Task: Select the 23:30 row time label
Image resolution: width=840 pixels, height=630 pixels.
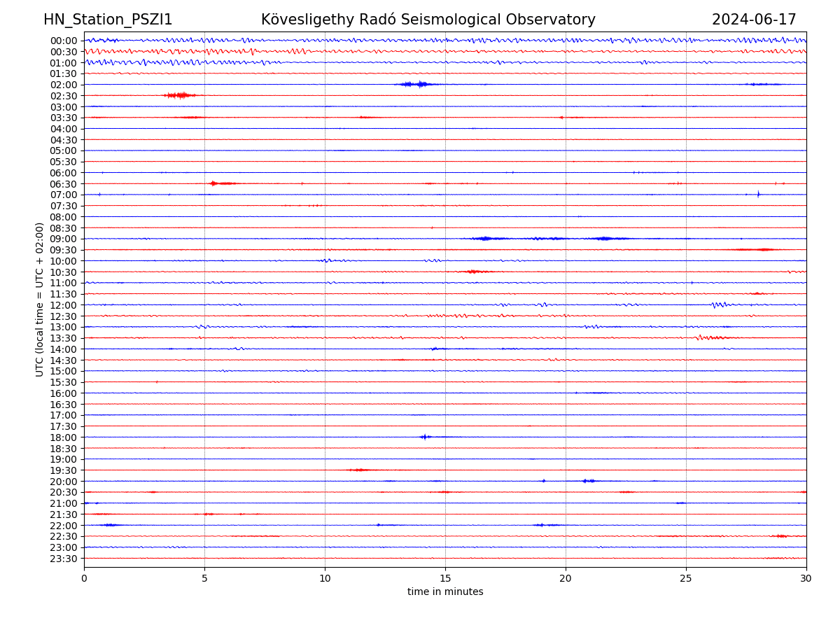Action: pos(64,559)
